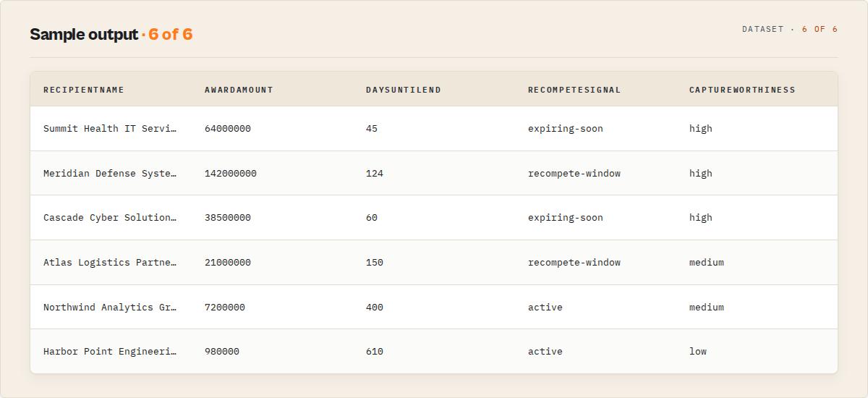Click days value 610 in last row
Viewport: 868px width, 398px height.
coord(375,352)
